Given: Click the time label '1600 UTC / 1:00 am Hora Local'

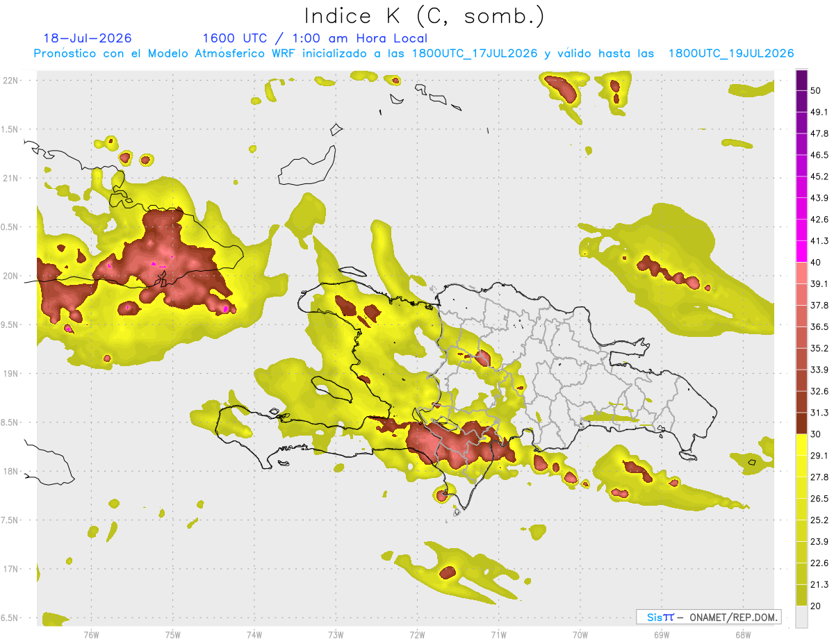Looking at the screenshot, I should point(315,38).
